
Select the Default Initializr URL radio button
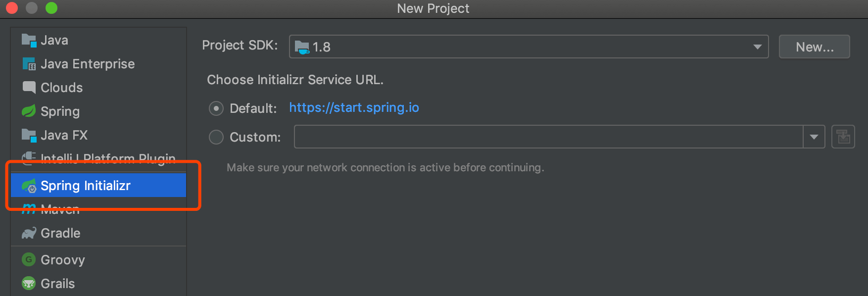pyautogui.click(x=216, y=108)
